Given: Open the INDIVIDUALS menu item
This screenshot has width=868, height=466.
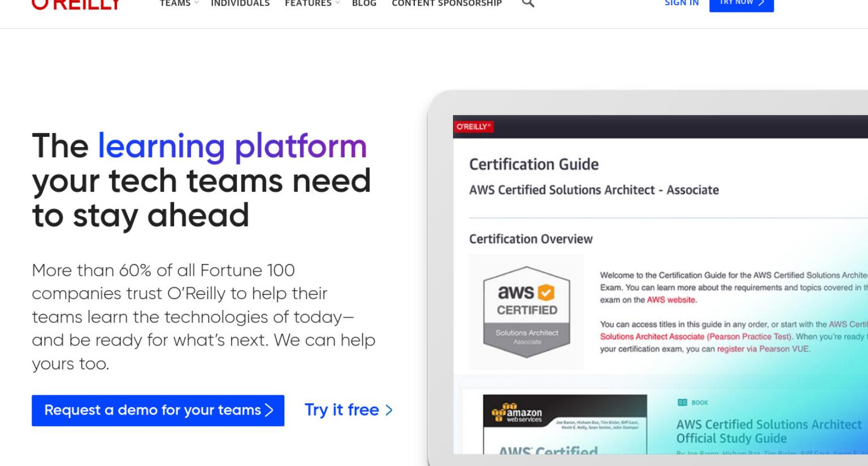Looking at the screenshot, I should tap(240, 3).
